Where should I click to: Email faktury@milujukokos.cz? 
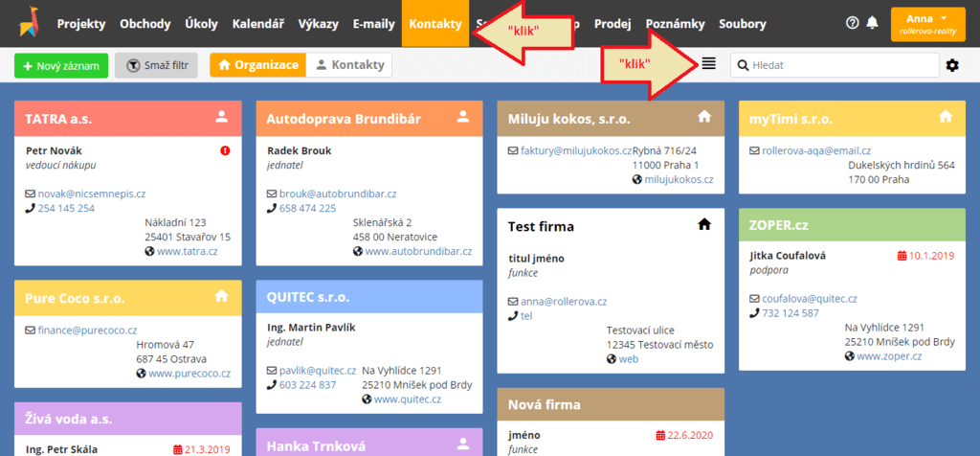576,150
